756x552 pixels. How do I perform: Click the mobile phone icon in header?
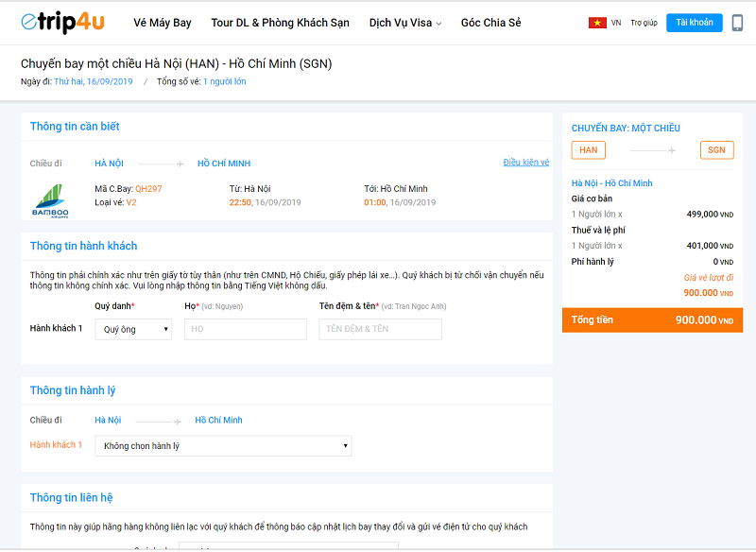pyautogui.click(x=737, y=23)
